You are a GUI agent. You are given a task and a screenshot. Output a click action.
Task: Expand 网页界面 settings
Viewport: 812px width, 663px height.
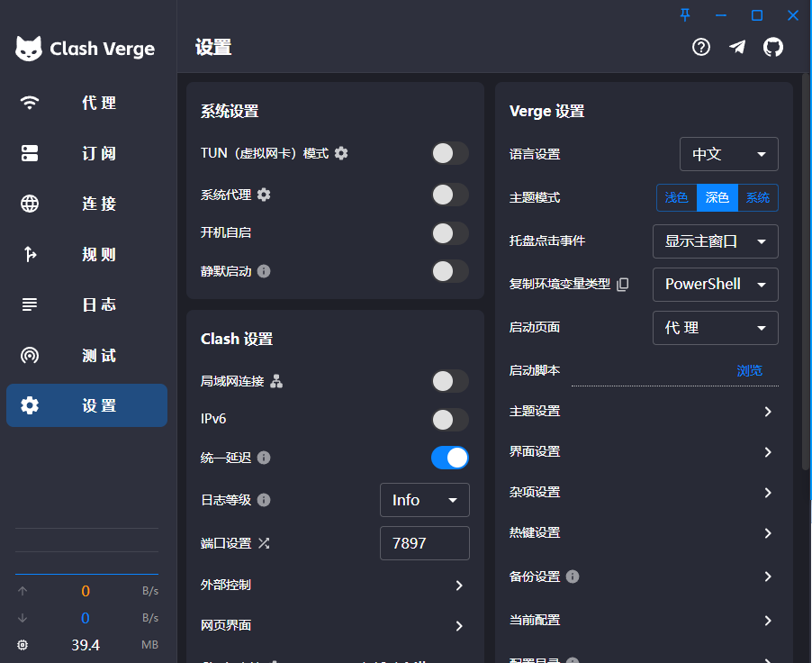click(x=335, y=625)
